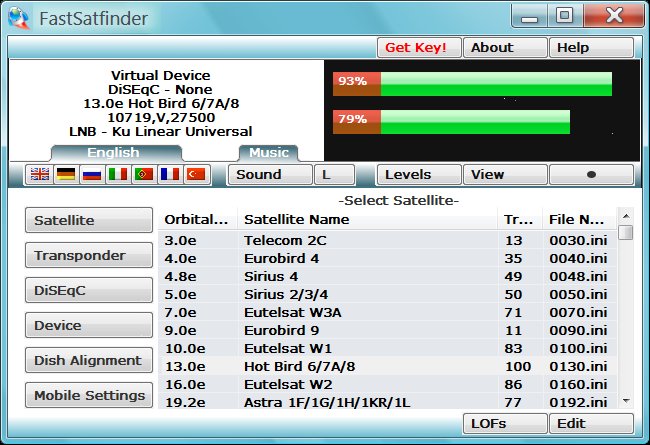Click the 10719,V,27500 transponder info text

coord(161,117)
